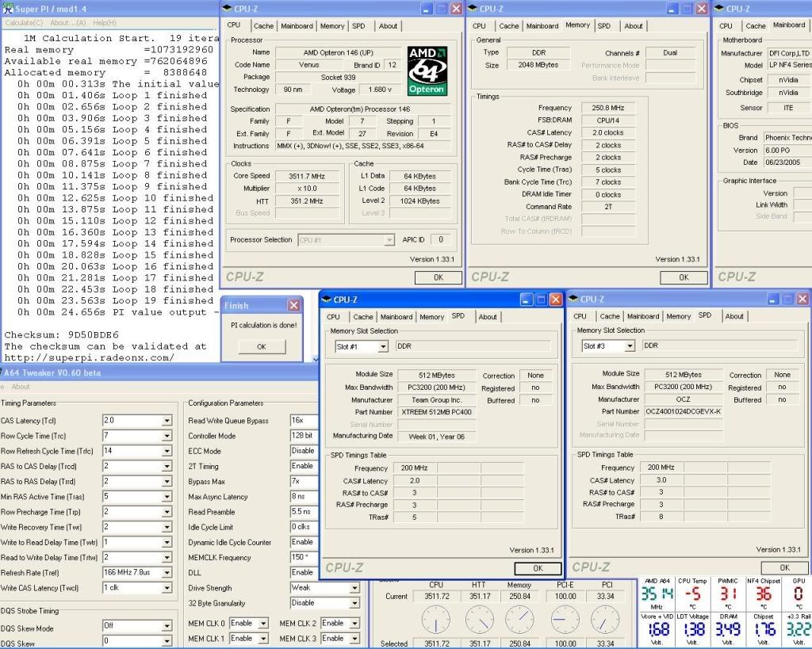The width and height of the screenshot is (812, 649).
Task: Click the Part Number field showing OCZ4001024DCGEVX-K
Action: pyautogui.click(x=683, y=411)
